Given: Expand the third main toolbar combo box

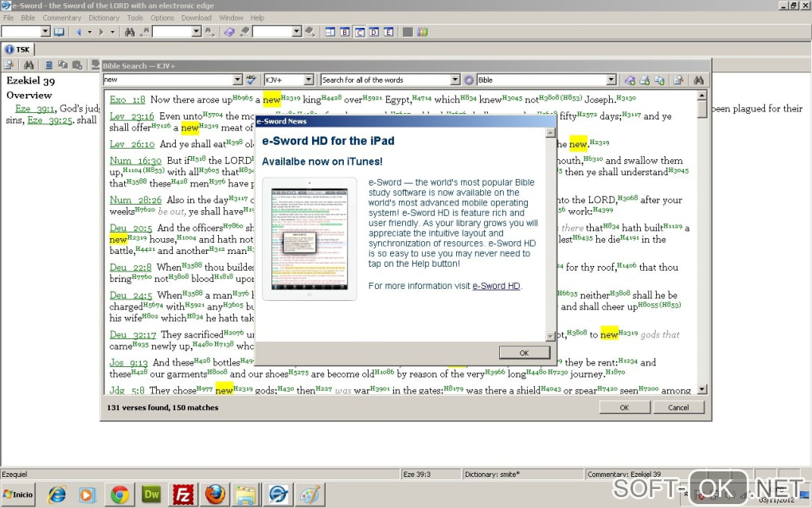Looking at the screenshot, I should coord(296,32).
